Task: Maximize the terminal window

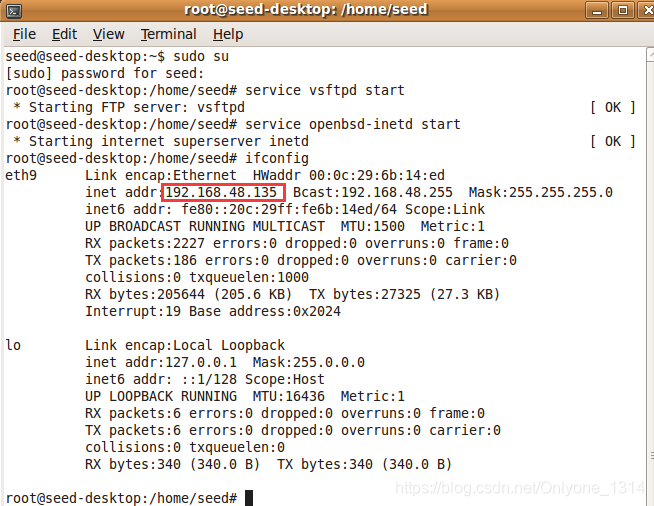Action: click(x=623, y=10)
